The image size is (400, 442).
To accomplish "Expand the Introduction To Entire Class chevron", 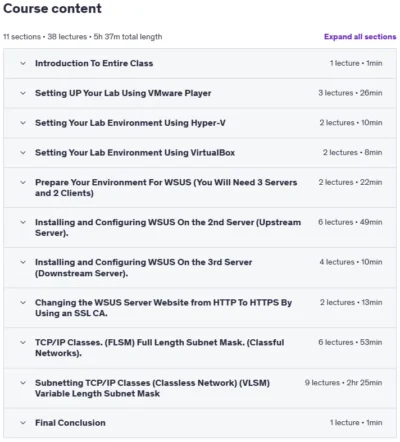I will pyautogui.click(x=23, y=63).
